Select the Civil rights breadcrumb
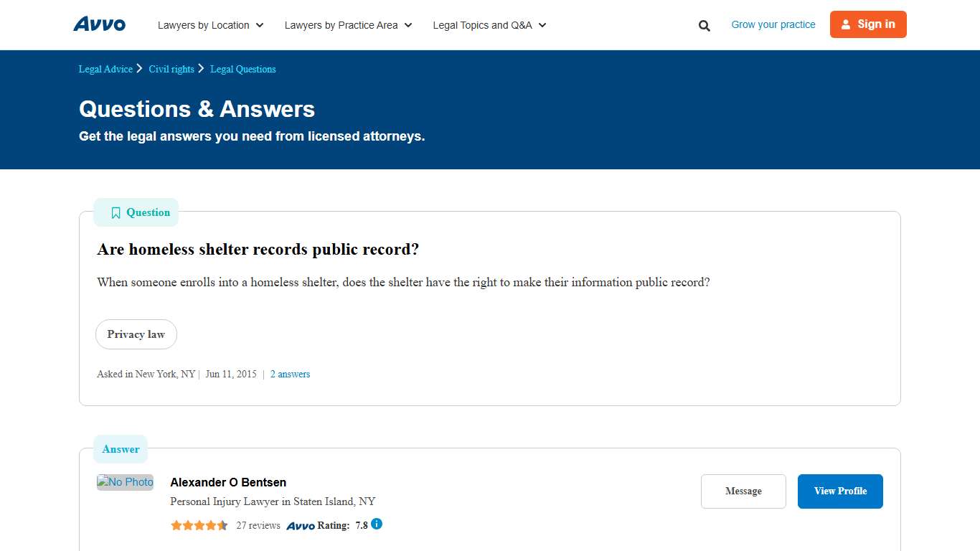Screen dimensions: 980x551 pos(171,69)
